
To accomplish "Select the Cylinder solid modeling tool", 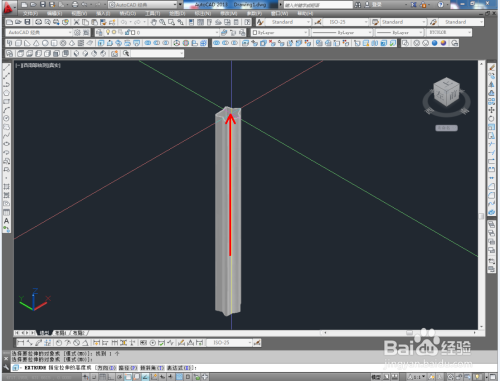I will 54,43.
